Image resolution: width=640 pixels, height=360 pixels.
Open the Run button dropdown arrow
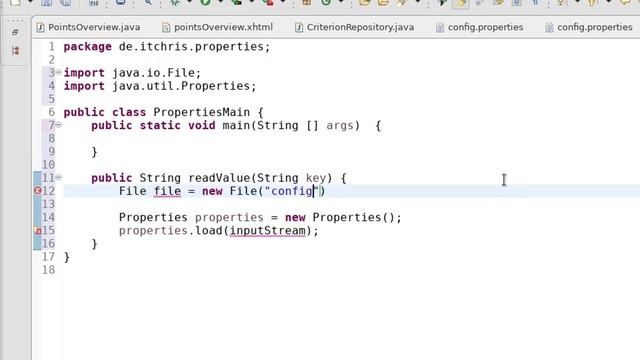coord(220,2)
